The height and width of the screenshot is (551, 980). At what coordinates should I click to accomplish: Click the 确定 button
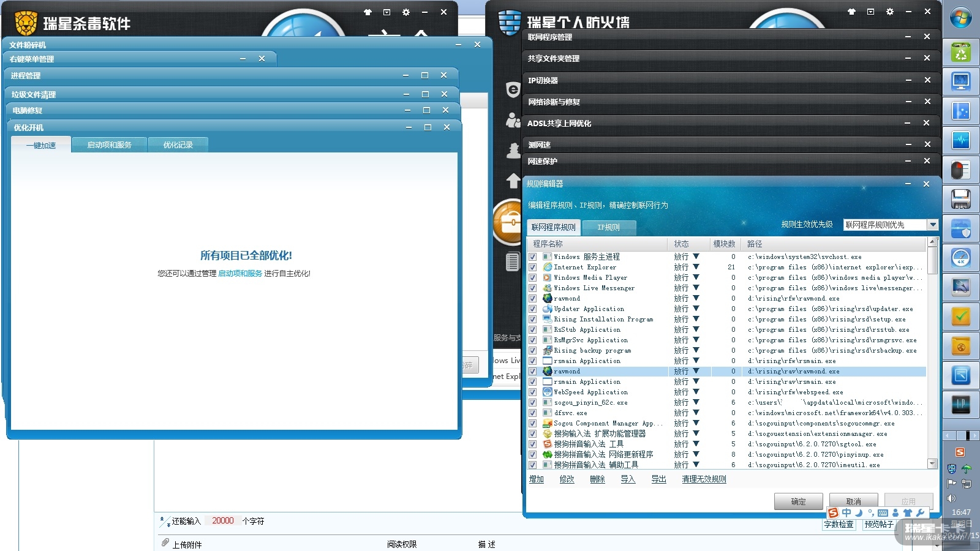798,501
